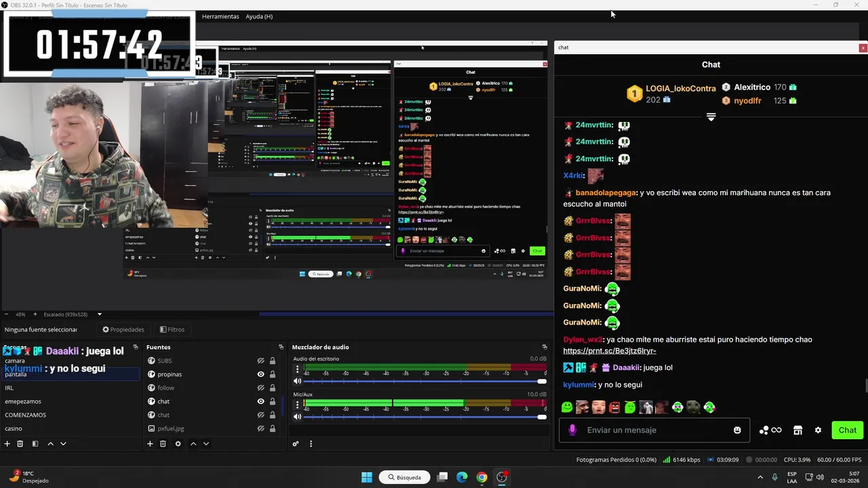Open the Windows Start menu
The width and height of the screenshot is (868, 488).
[x=367, y=477]
